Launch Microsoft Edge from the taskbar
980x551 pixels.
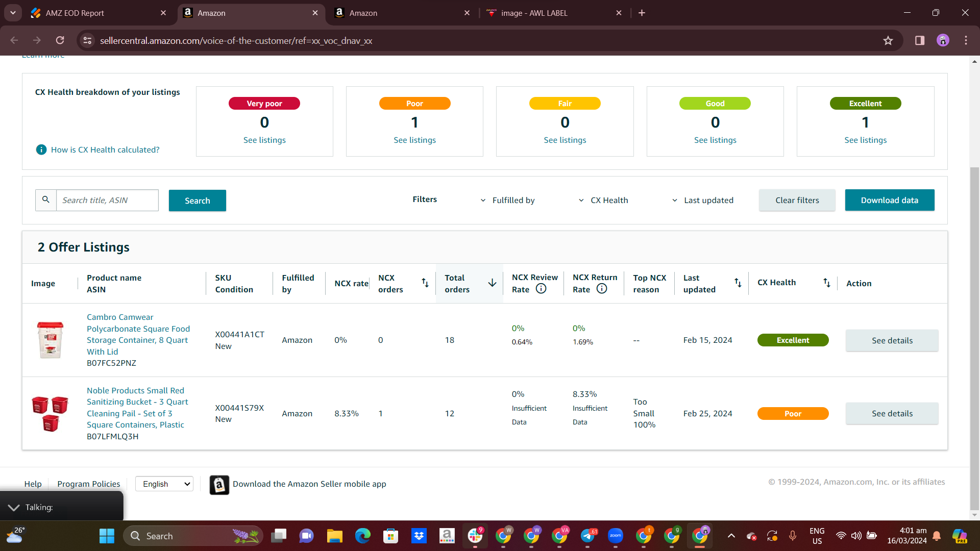[362, 536]
